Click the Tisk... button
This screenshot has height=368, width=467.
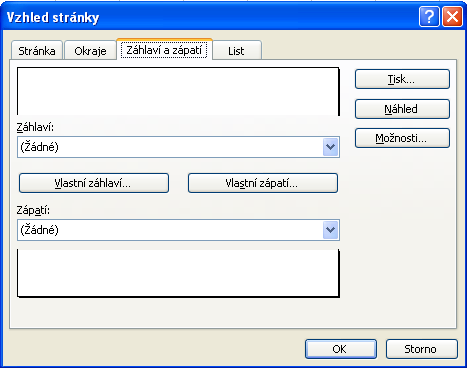tap(402, 79)
